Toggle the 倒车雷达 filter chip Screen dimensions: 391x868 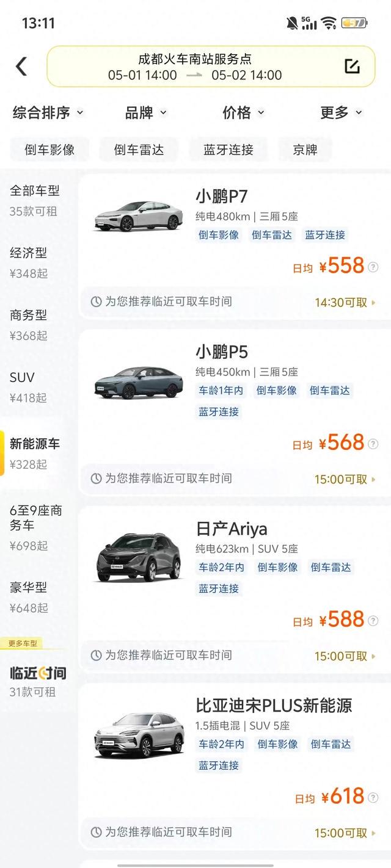(x=139, y=150)
